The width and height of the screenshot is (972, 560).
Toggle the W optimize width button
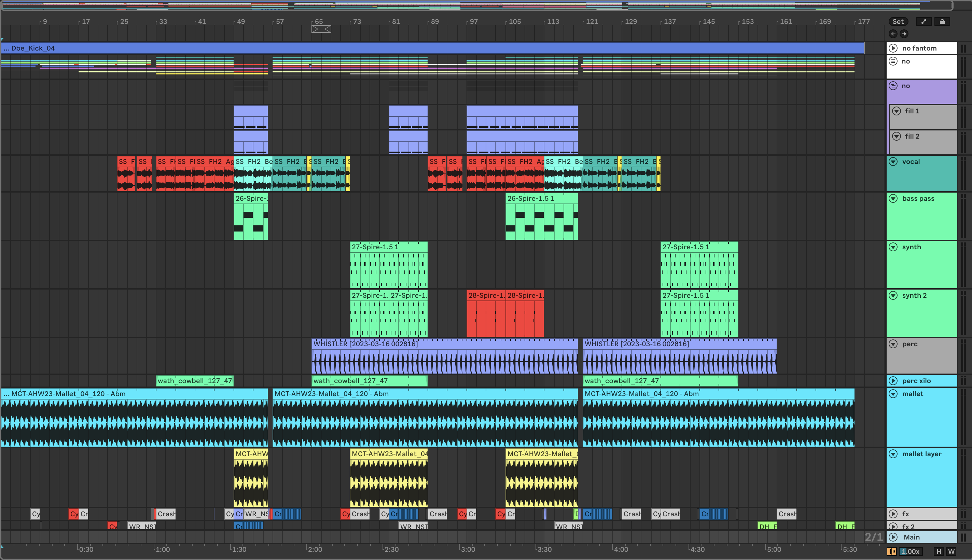point(951,551)
